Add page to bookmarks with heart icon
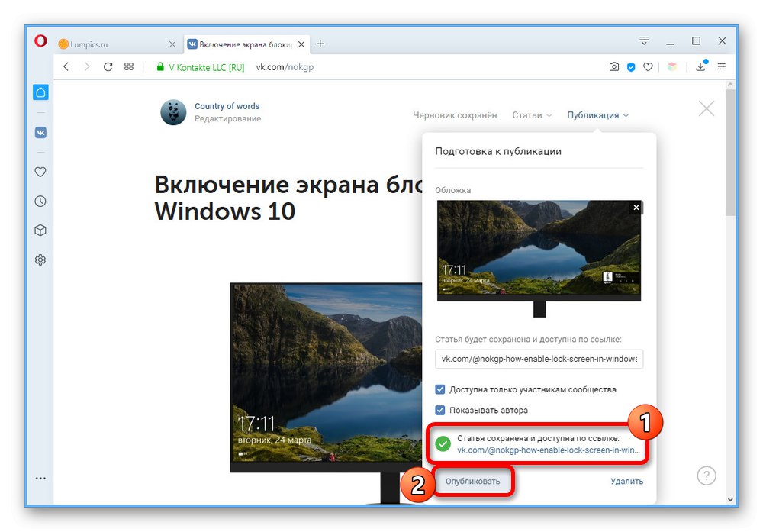 (648, 67)
